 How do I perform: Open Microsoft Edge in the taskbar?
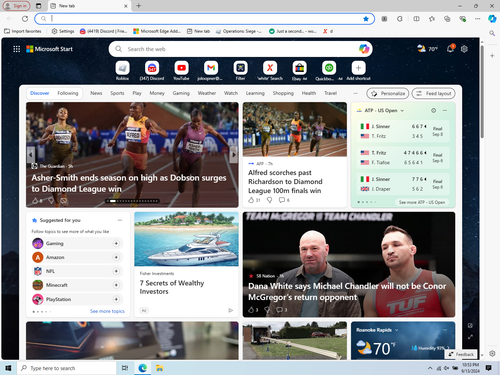point(143,368)
